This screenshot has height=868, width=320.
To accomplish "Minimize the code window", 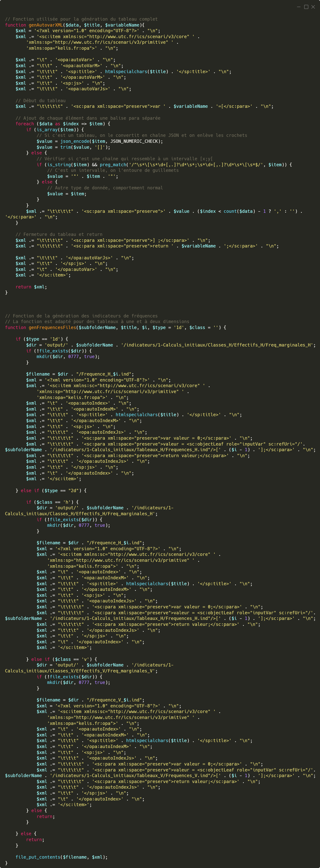I will (x=299, y=7).
